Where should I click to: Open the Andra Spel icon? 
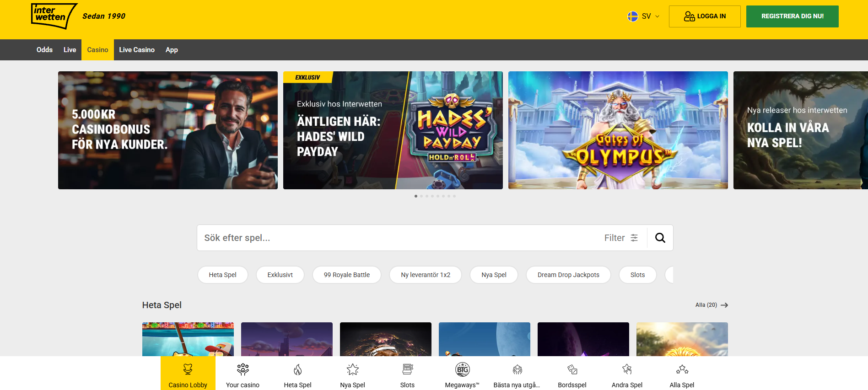pos(627,369)
